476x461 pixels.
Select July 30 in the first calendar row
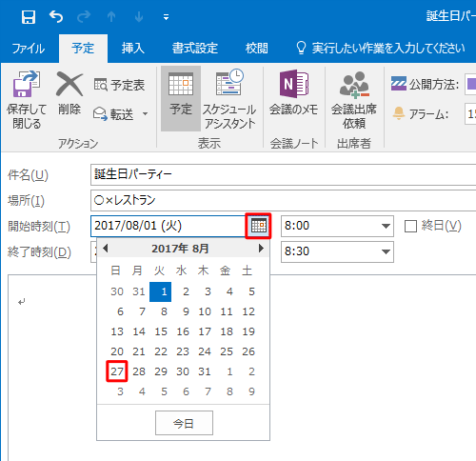pos(117,291)
